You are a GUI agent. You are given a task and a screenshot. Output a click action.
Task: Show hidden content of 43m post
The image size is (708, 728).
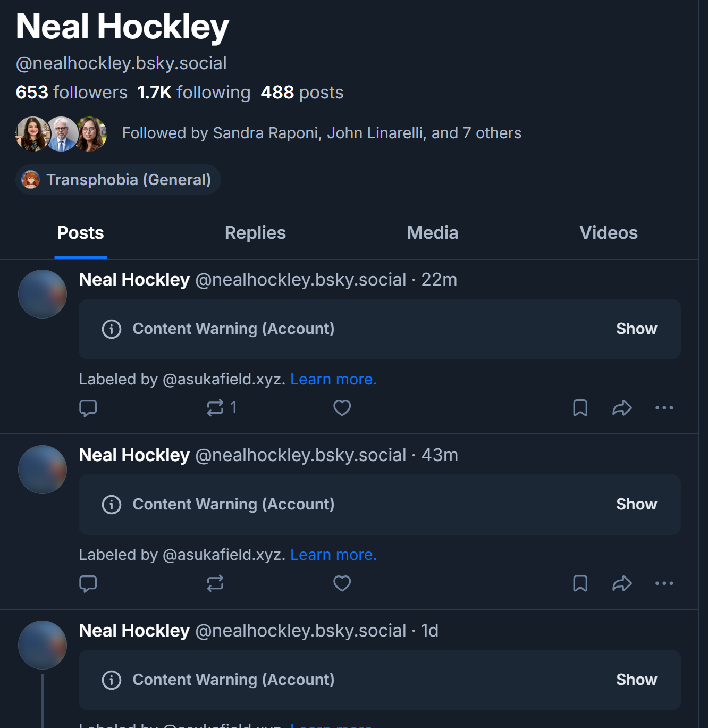pos(636,504)
